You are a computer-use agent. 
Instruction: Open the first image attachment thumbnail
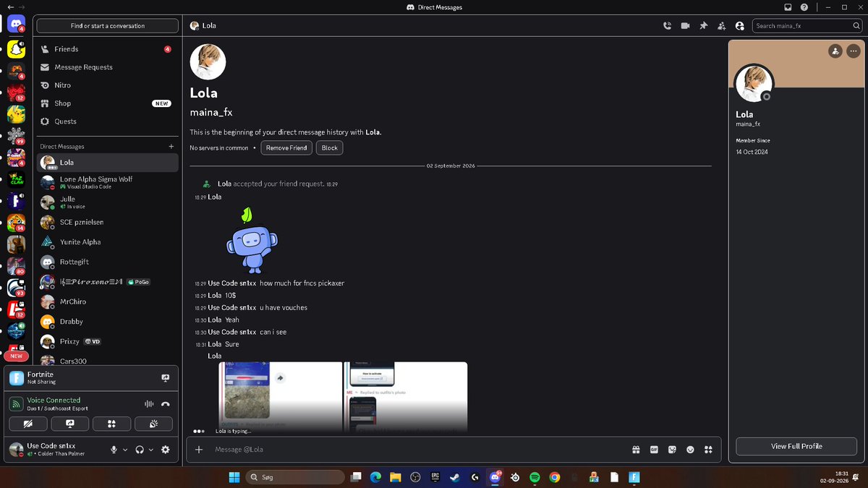[281, 397]
